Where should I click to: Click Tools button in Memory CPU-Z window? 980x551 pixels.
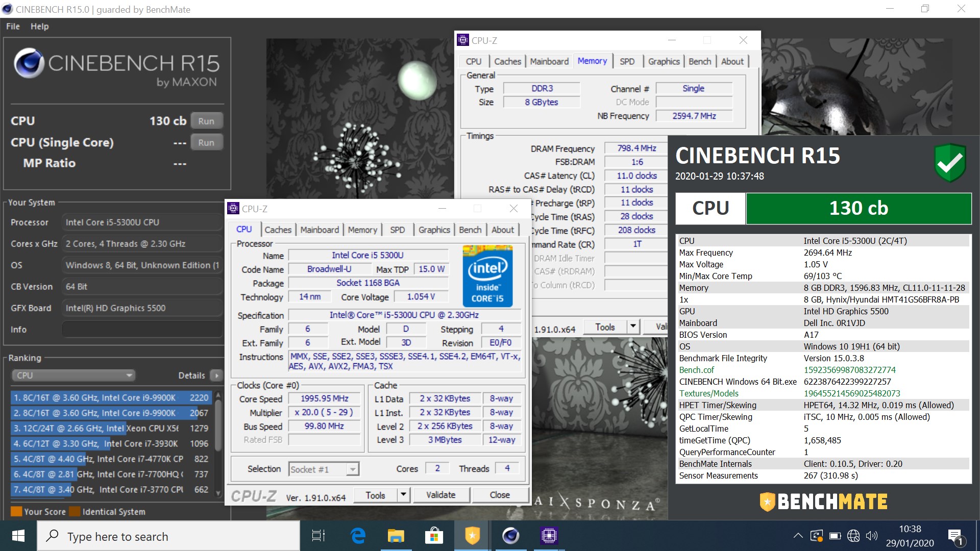[x=605, y=327]
